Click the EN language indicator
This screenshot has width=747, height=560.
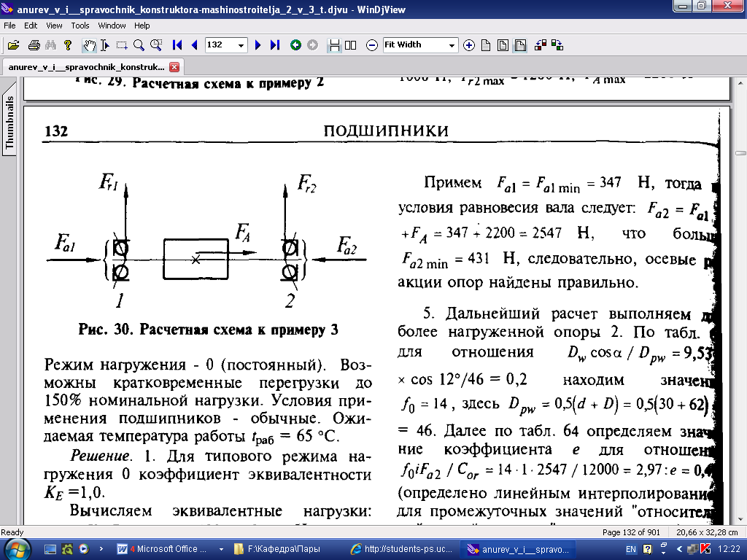[x=630, y=549]
